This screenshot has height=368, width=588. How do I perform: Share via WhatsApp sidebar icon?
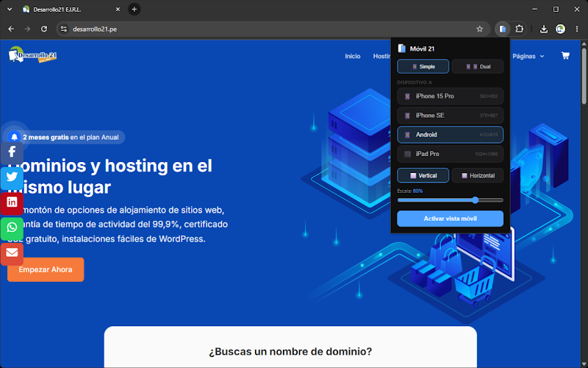[x=12, y=227]
